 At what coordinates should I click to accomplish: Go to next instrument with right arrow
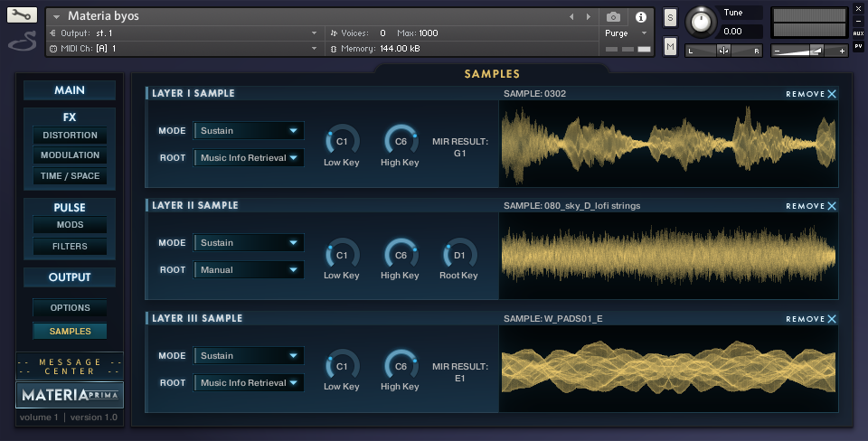[588, 17]
